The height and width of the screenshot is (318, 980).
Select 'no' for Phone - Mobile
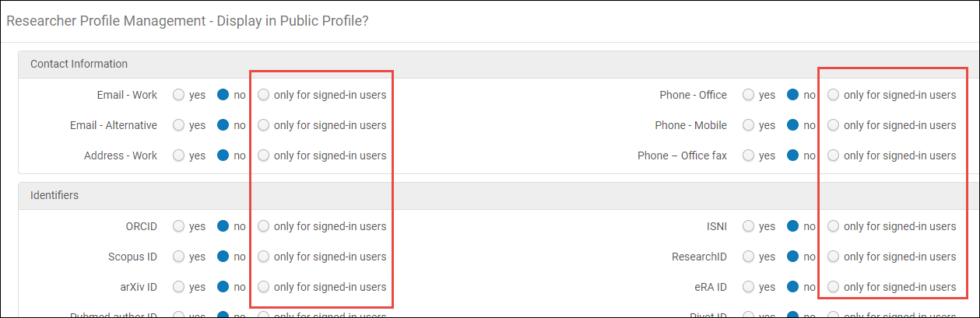click(793, 125)
